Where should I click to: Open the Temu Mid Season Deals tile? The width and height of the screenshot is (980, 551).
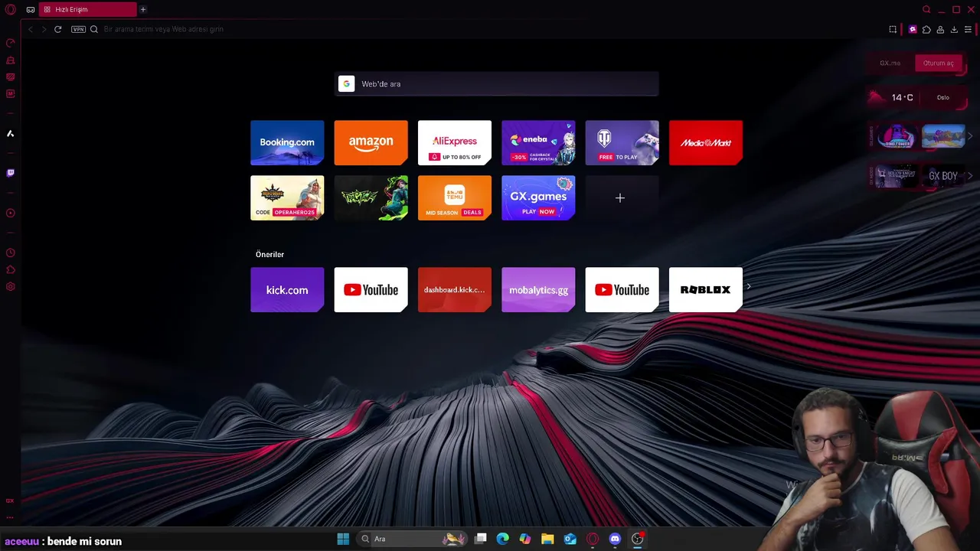[x=455, y=197]
